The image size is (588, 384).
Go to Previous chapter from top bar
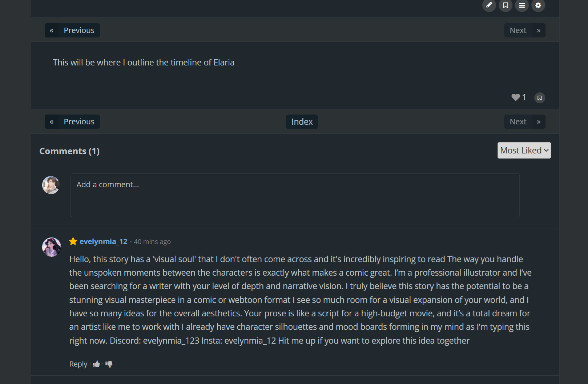(72, 31)
